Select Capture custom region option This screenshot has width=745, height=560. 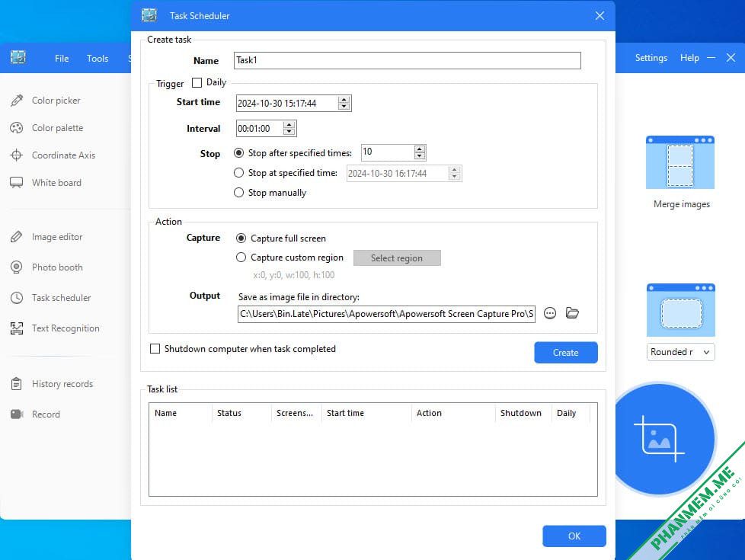tap(241, 258)
